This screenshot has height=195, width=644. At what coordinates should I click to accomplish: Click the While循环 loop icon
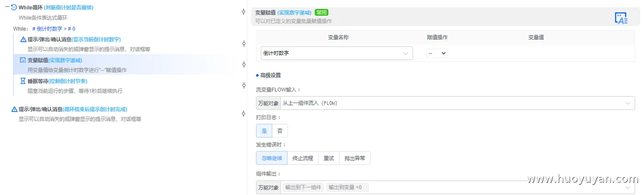14,7
